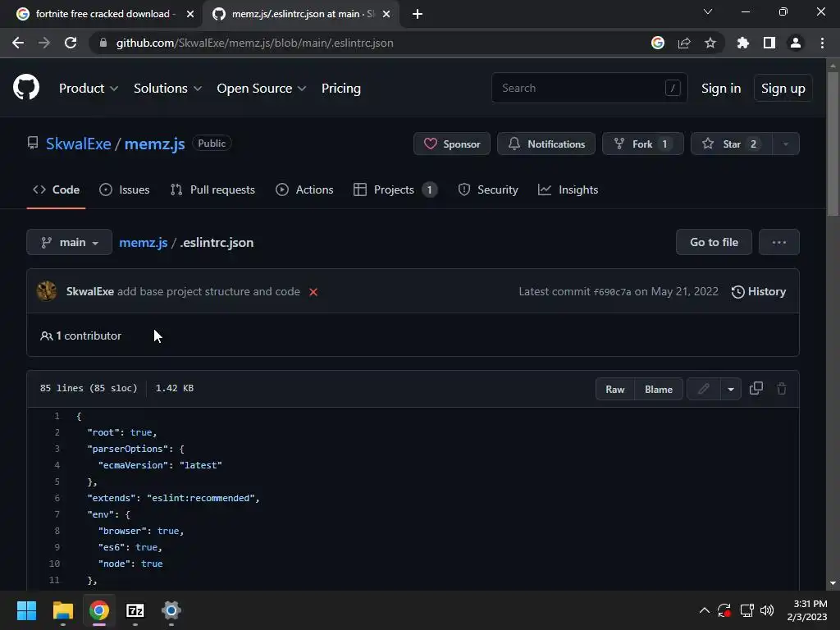The height and width of the screenshot is (630, 840).
Task: Open memz.js repository name link in header
Action: tap(155, 144)
